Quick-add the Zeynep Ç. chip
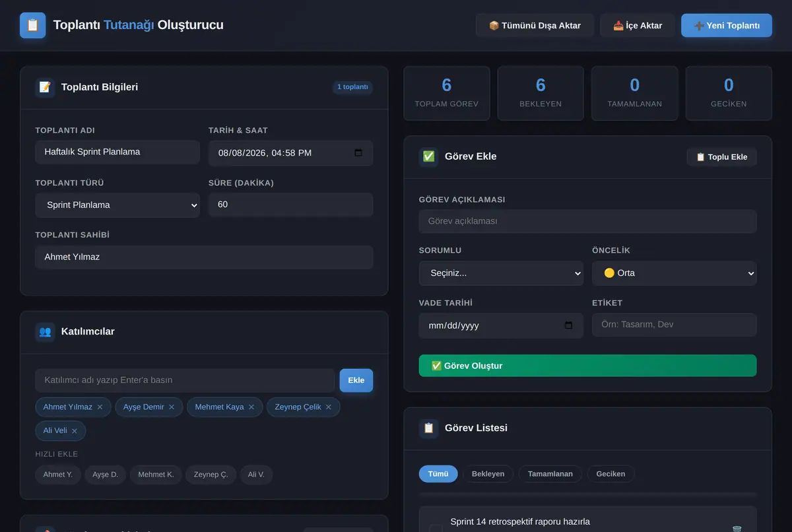792x532 pixels. pyautogui.click(x=211, y=475)
